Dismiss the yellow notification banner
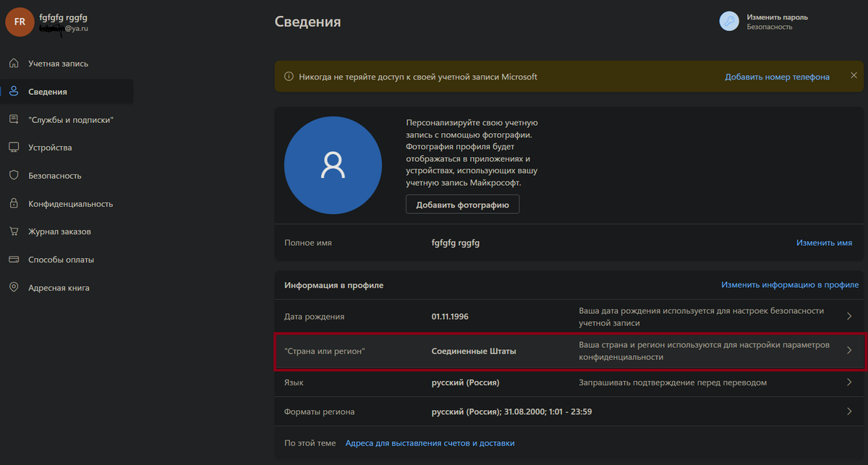Image resolution: width=868 pixels, height=465 pixels. 854,76
